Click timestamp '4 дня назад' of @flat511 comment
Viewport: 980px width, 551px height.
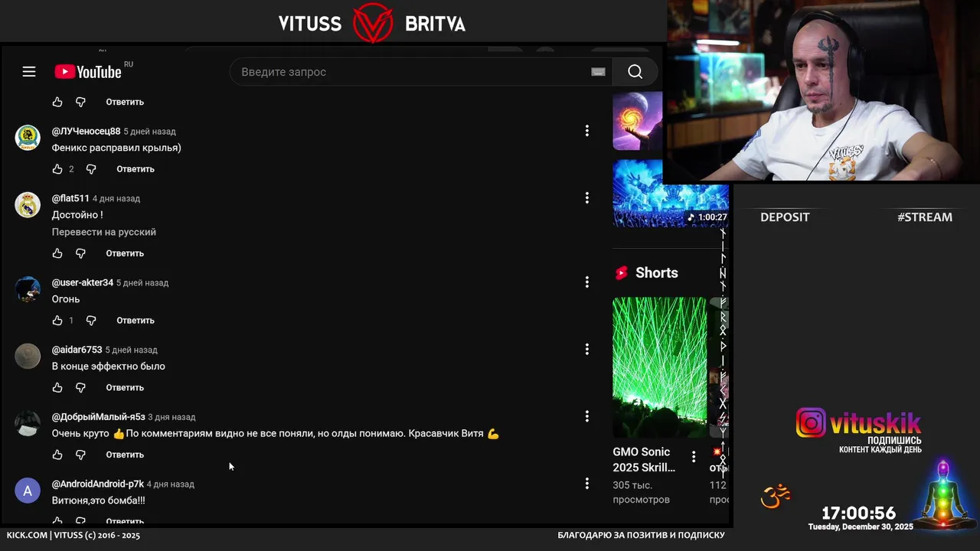(x=116, y=199)
